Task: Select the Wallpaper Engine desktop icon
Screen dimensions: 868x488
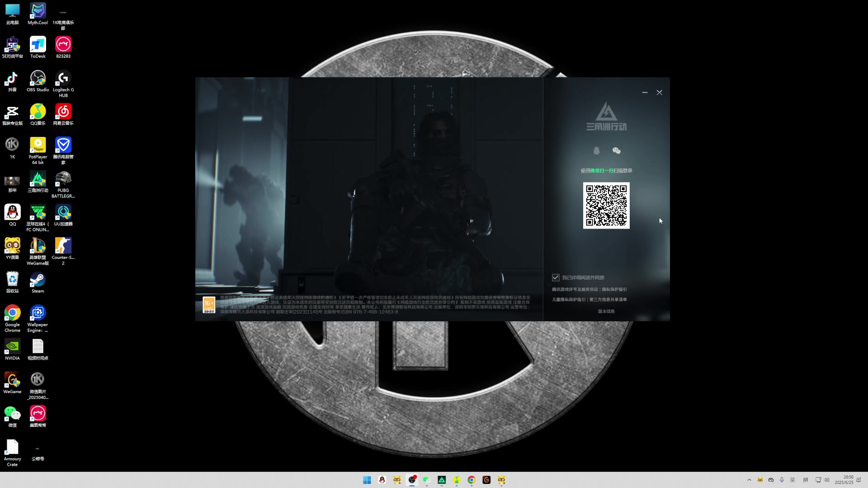Action: tap(38, 319)
